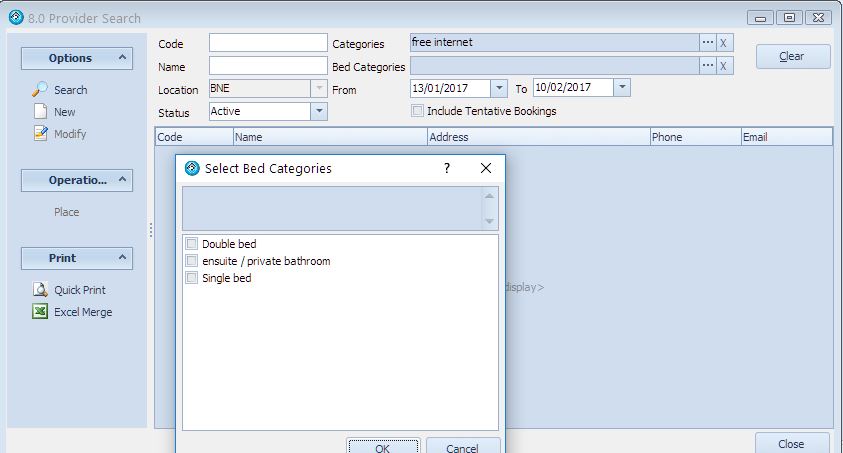Screen dimensions: 843x453
Task: Open the Status dropdown
Action: (319, 111)
